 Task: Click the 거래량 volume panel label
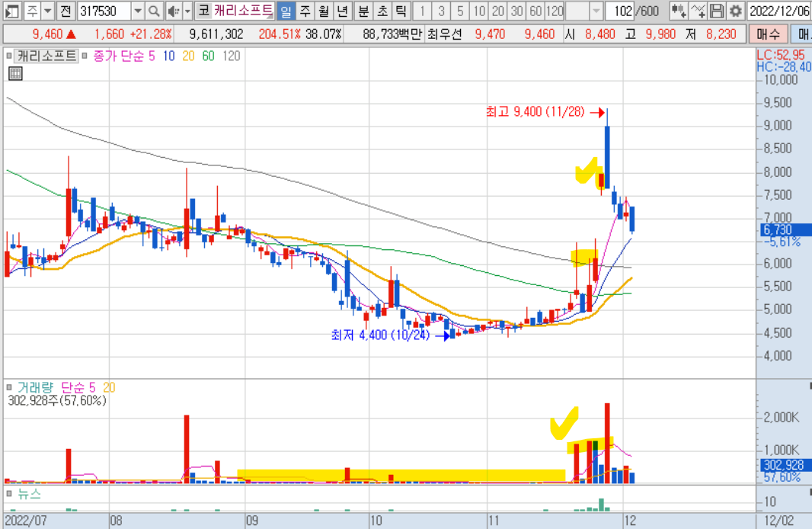pos(36,387)
